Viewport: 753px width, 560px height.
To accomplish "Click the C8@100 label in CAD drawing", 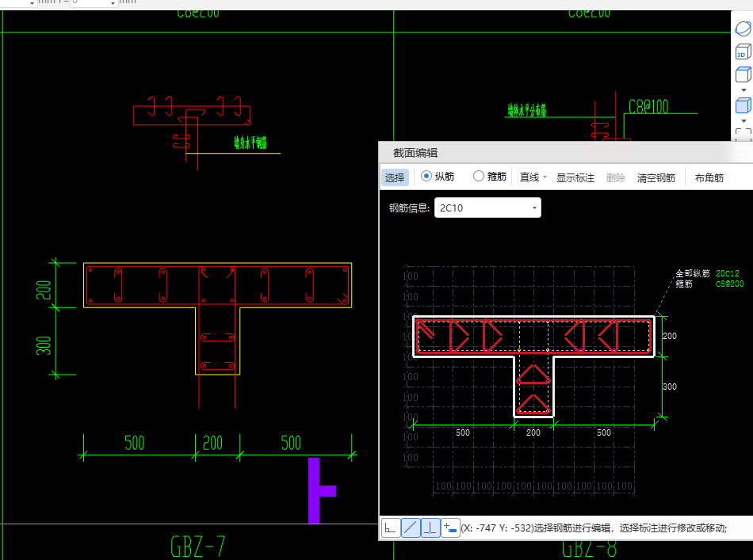I will click(648, 106).
